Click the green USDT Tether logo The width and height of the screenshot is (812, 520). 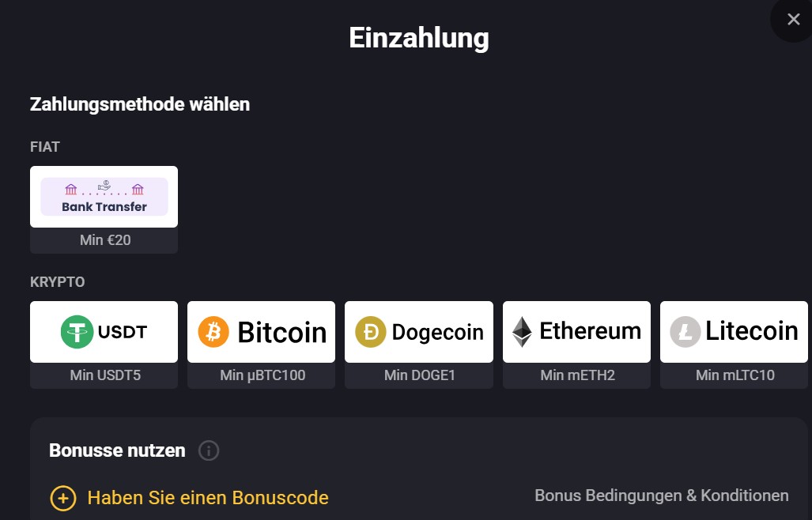coord(77,332)
